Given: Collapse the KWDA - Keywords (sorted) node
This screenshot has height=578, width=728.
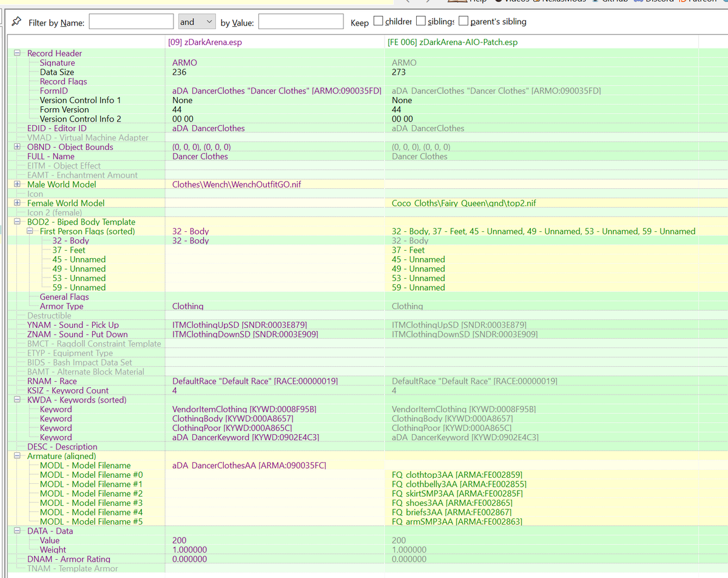Looking at the screenshot, I should (17, 400).
